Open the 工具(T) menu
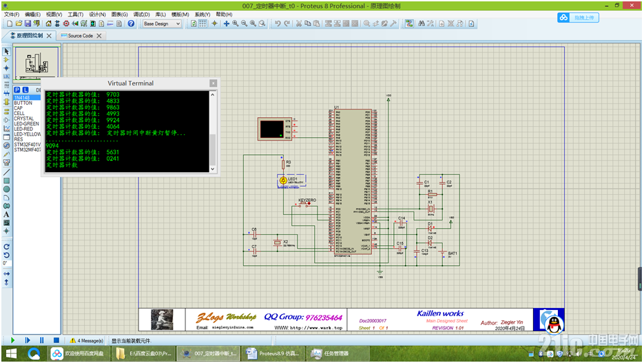The width and height of the screenshot is (644, 363). click(x=76, y=14)
